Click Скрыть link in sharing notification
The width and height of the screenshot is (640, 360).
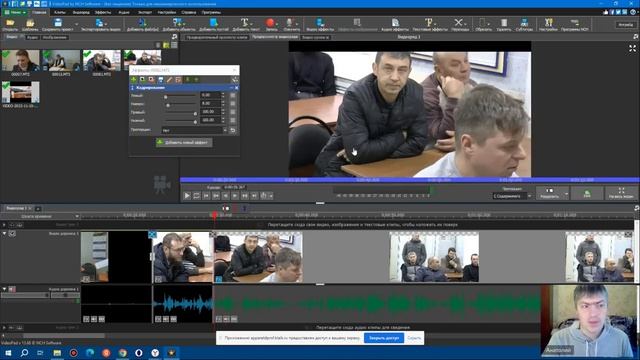point(413,338)
